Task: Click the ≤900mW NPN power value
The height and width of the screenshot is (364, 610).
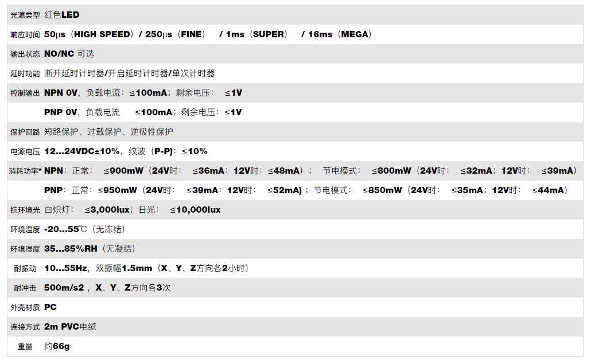Action: tap(124, 171)
